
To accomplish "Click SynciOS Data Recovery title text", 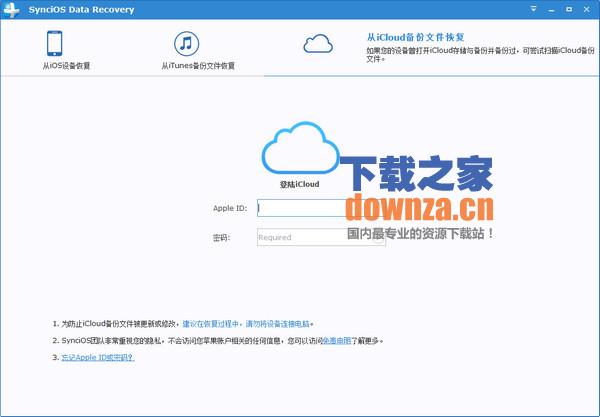I will click(82, 10).
